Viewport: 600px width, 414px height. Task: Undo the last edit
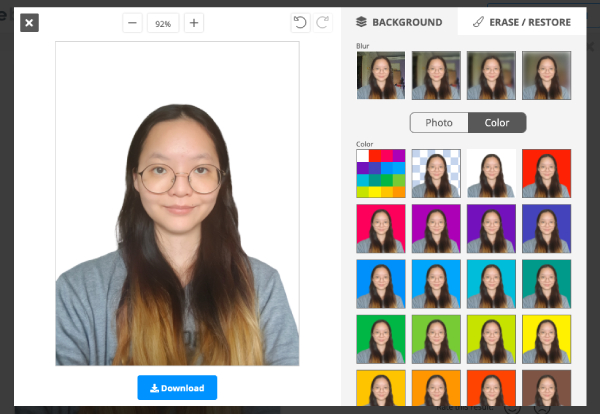coord(300,23)
